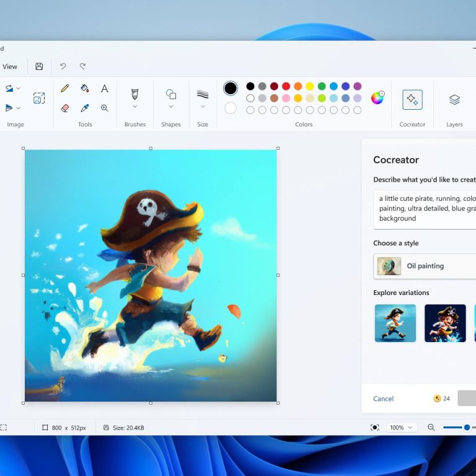Open the 100% zoom level dropdown
Screen dimensions: 476x476
pos(402,428)
